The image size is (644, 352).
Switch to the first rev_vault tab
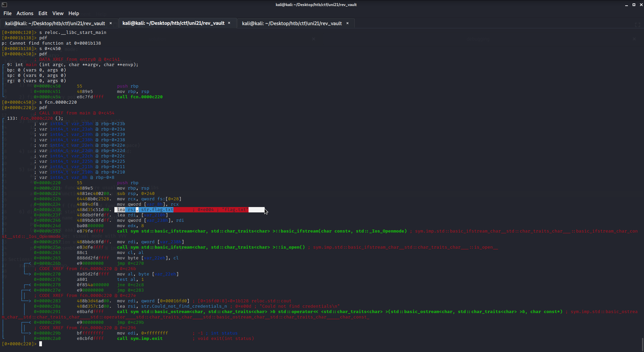point(55,23)
